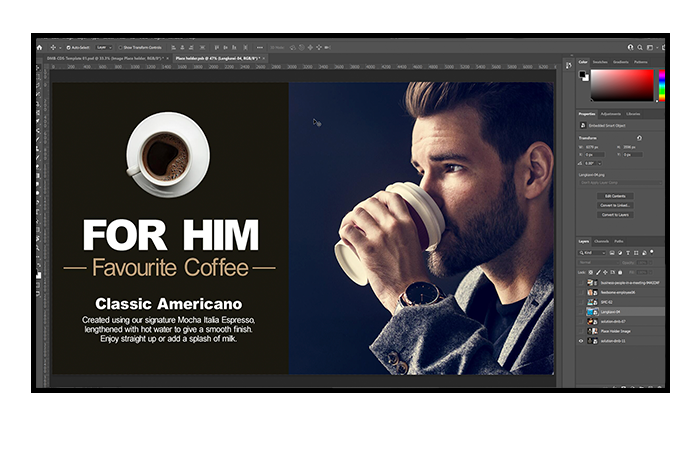Show the solution-dmb-07 layer
This screenshot has height=467, width=700.
click(581, 321)
